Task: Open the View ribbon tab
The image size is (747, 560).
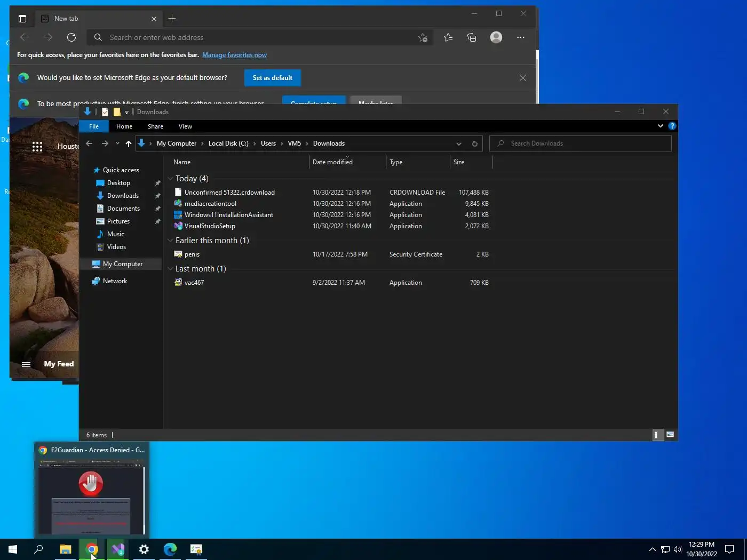Action: [185, 126]
